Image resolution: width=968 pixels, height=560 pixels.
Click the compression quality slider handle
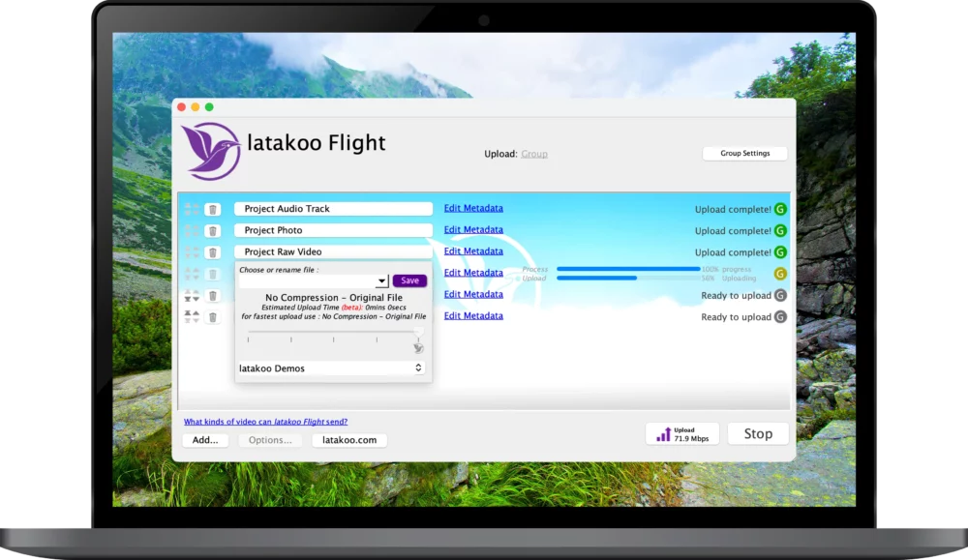click(x=418, y=333)
